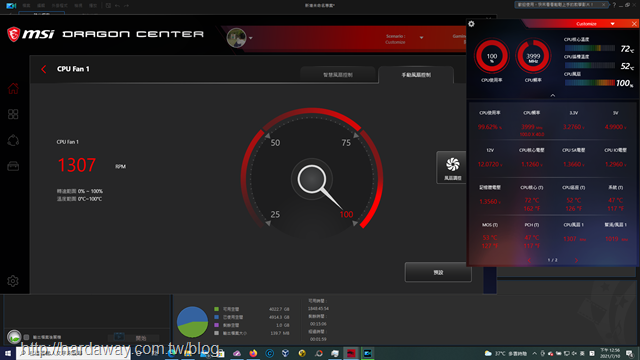
Task: Click the 72°C CPU core temperature bar
Action: tap(589, 48)
